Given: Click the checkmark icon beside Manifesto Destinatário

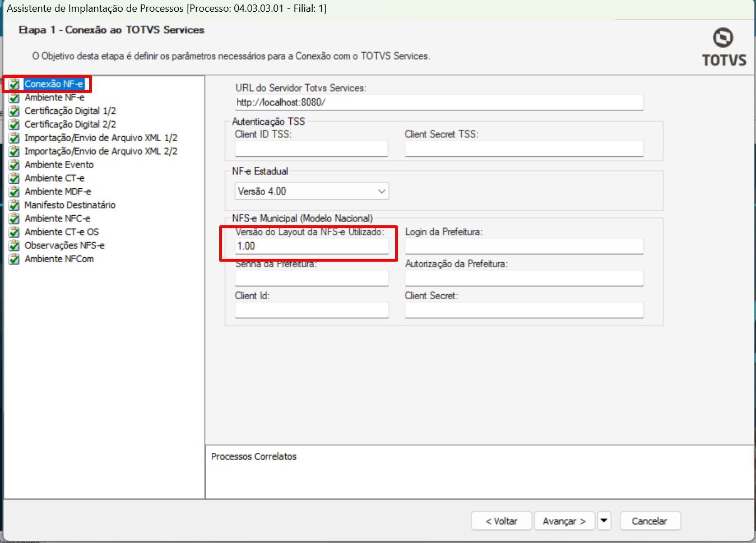Looking at the screenshot, I should tap(15, 206).
